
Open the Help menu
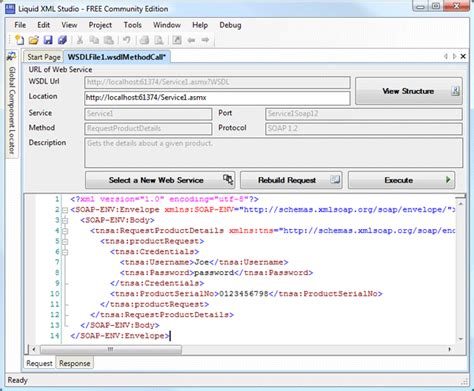(200, 25)
